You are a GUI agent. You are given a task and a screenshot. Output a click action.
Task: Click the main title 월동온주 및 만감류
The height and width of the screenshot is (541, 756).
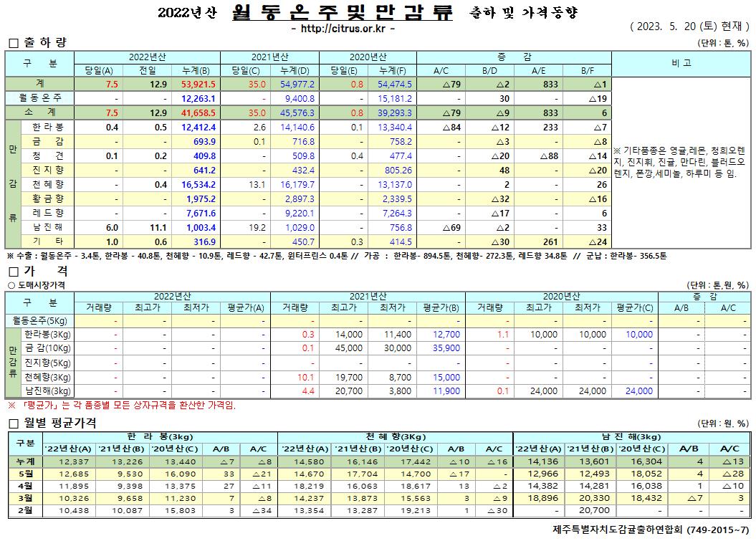[x=343, y=13]
